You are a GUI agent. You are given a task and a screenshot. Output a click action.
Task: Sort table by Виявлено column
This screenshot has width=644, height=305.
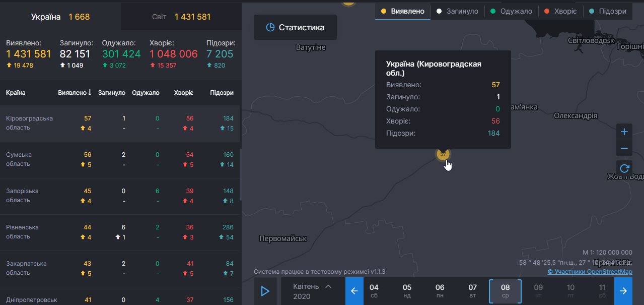(75, 93)
